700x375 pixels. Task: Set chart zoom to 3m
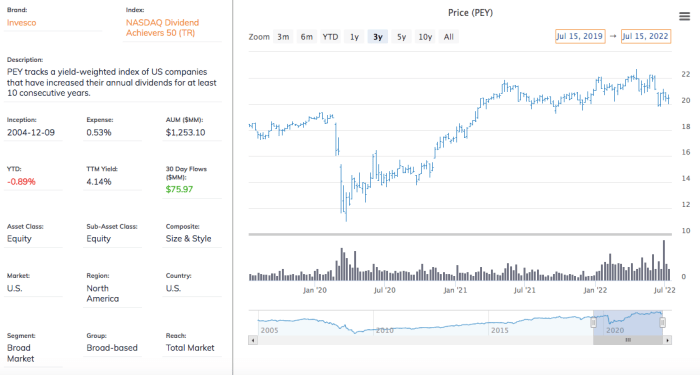(x=283, y=37)
